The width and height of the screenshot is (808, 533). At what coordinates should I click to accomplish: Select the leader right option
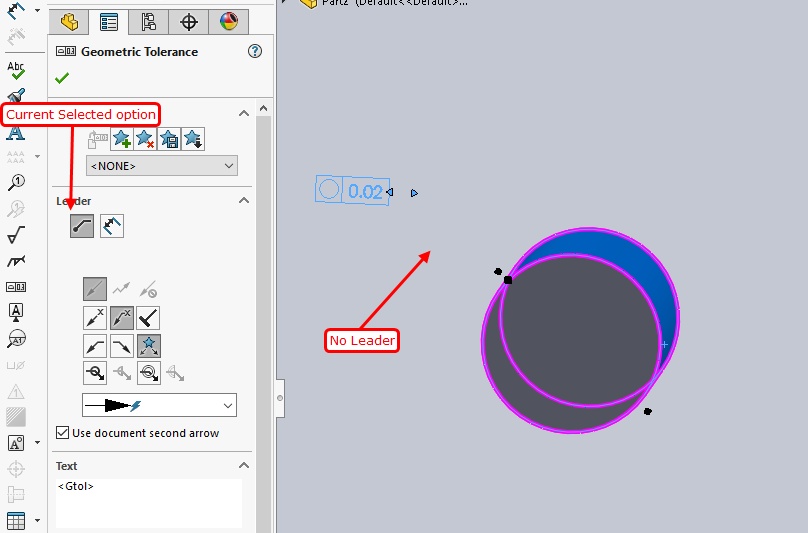point(122,346)
